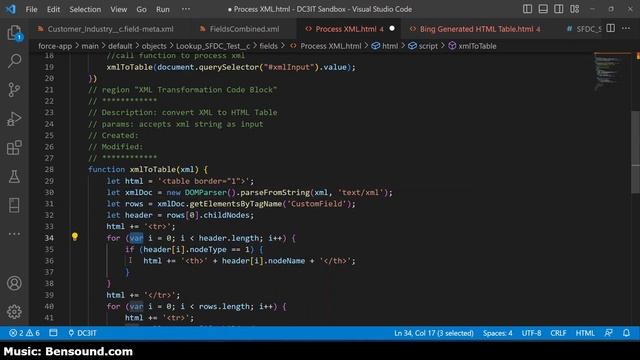Click the selected var keyword on line 34

click(136, 238)
